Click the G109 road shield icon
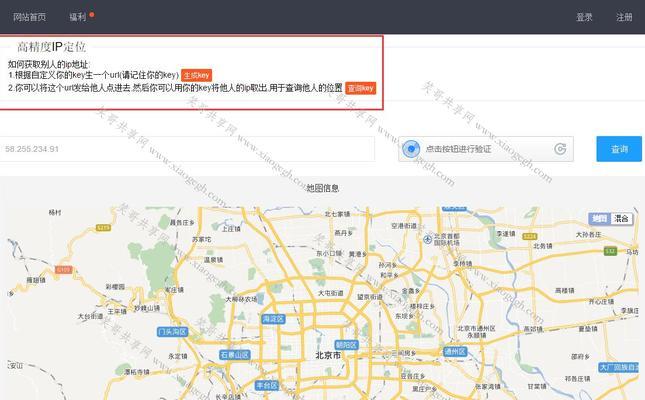Viewport: 645px width, 400px height. pyautogui.click(x=64, y=270)
